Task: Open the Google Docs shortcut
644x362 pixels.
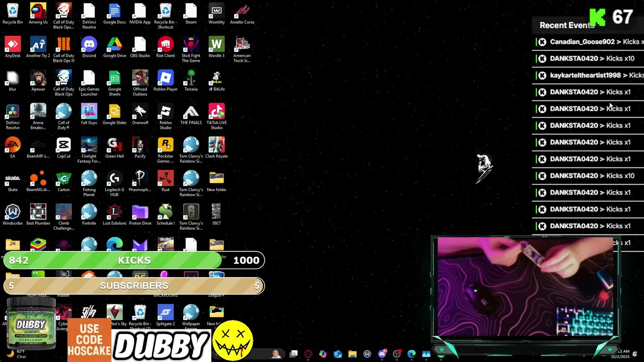Action: click(114, 14)
